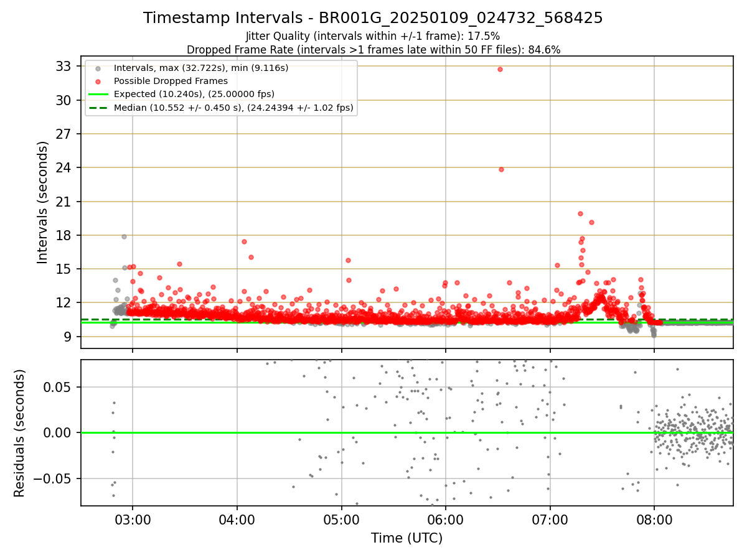Click the 21 y-axis tick label
Image resolution: width=747 pixels, height=560 pixels.
63,202
